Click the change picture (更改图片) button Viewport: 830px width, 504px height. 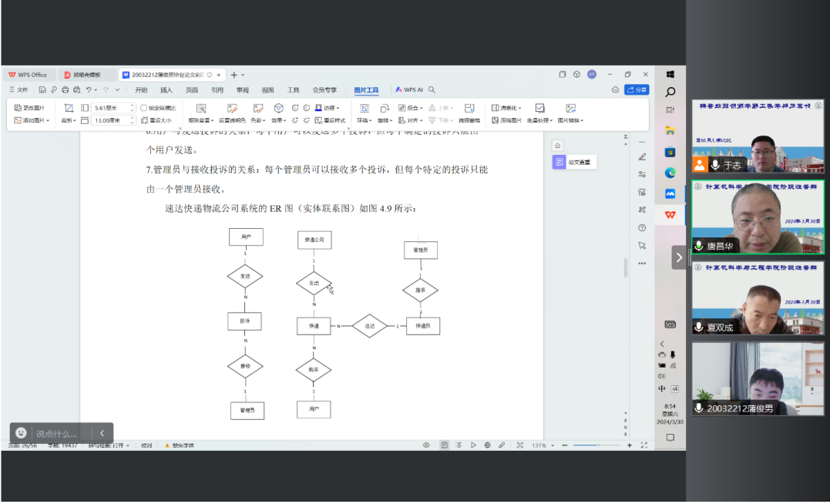coord(29,108)
